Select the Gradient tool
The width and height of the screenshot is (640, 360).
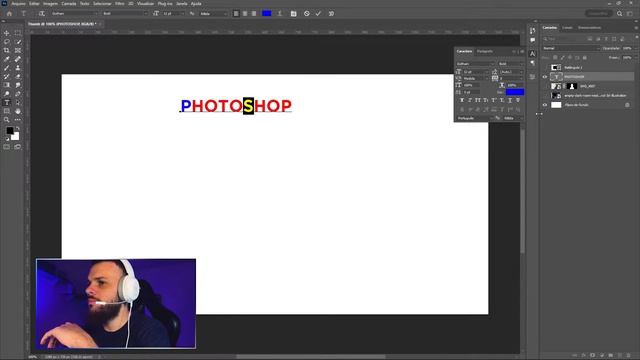[x=7, y=85]
